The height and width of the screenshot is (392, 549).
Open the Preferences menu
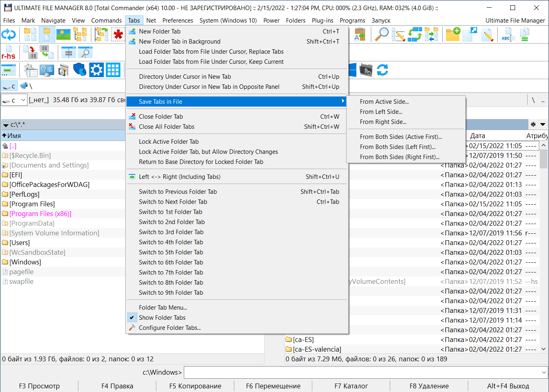(x=178, y=21)
